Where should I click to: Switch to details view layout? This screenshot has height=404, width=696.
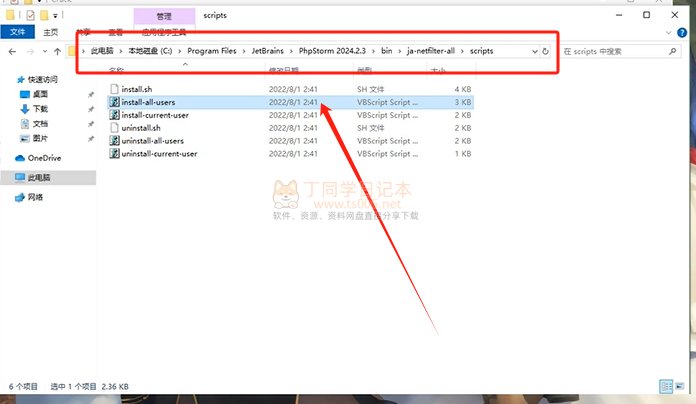click(x=664, y=386)
